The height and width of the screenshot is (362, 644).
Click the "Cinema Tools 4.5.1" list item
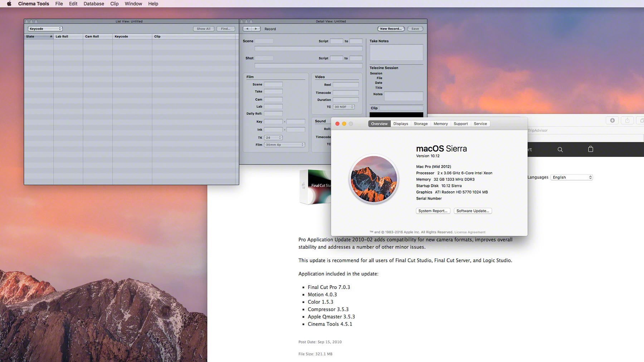[x=330, y=324]
